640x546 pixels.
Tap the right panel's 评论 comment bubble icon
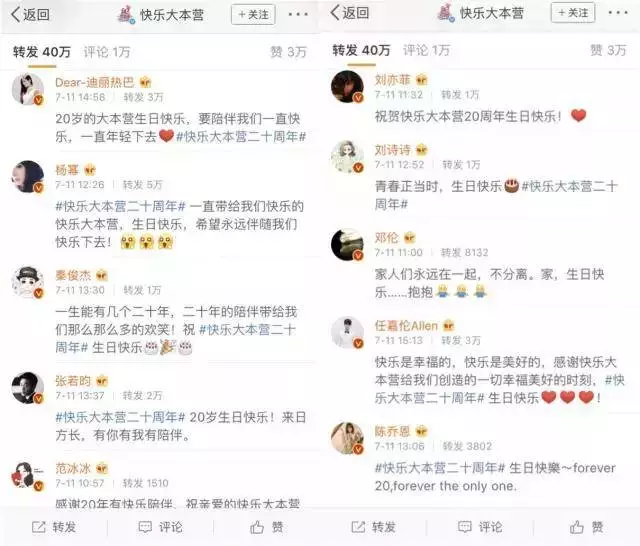click(465, 527)
